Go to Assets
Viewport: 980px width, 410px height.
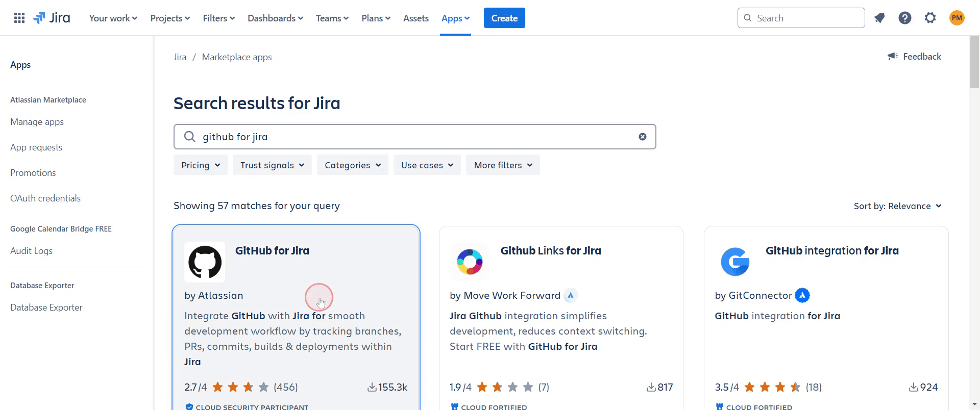pyautogui.click(x=416, y=18)
